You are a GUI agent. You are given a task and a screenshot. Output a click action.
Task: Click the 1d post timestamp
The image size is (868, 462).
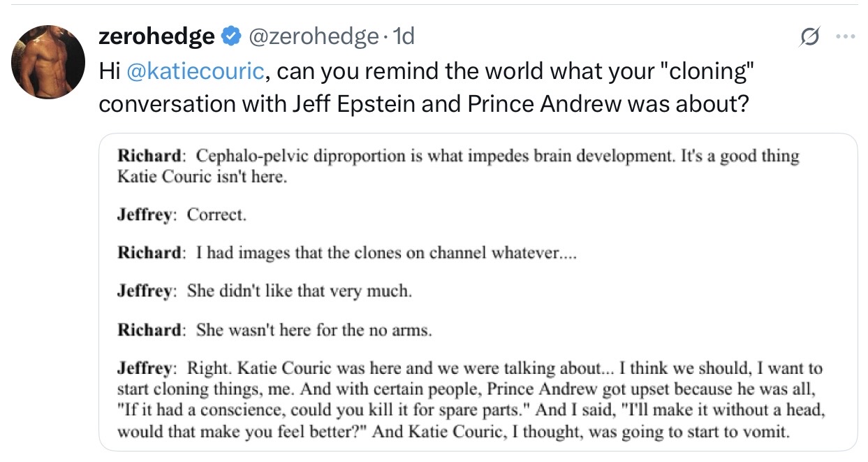pos(404,36)
